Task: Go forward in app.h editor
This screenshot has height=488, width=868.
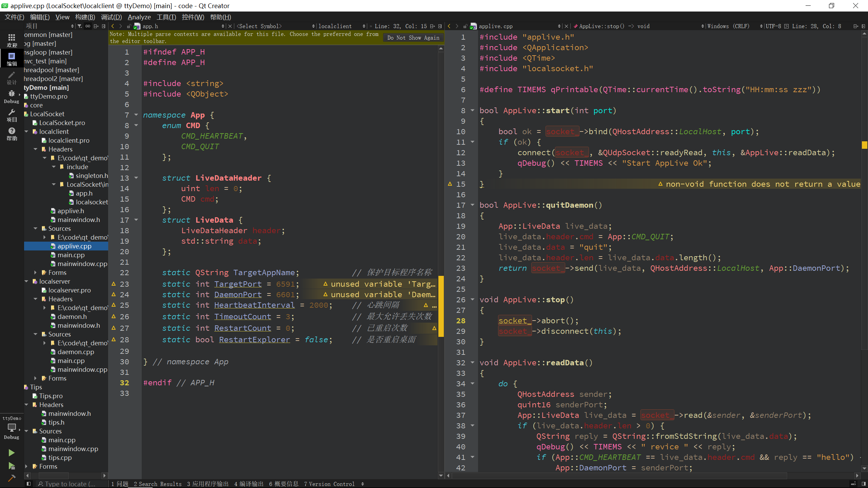Action: (120, 26)
